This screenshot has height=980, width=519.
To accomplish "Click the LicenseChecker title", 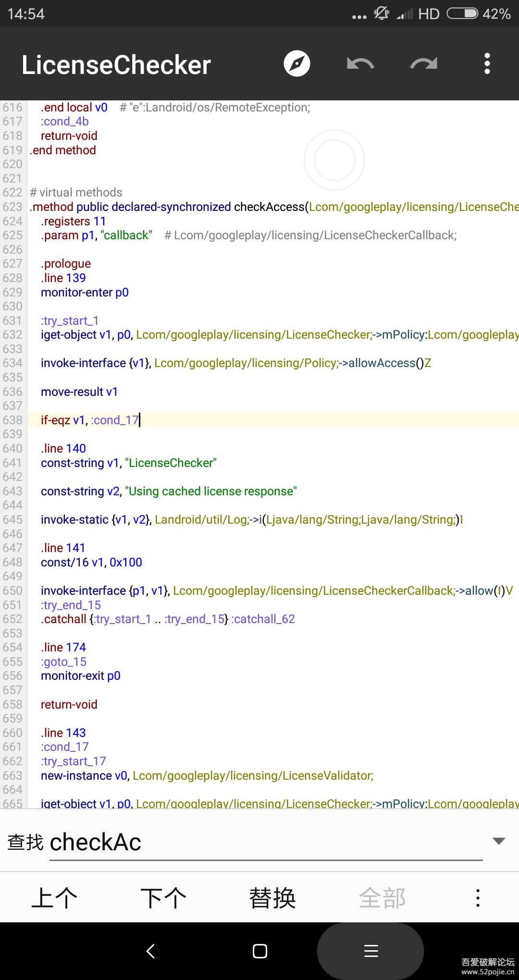I will click(116, 65).
